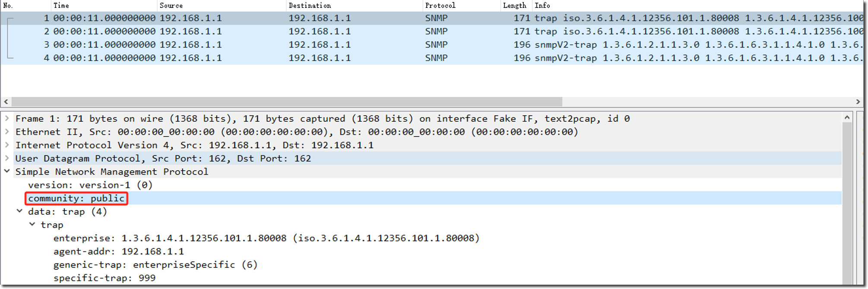Click the details pane scroll-up arrow

pos(847,118)
